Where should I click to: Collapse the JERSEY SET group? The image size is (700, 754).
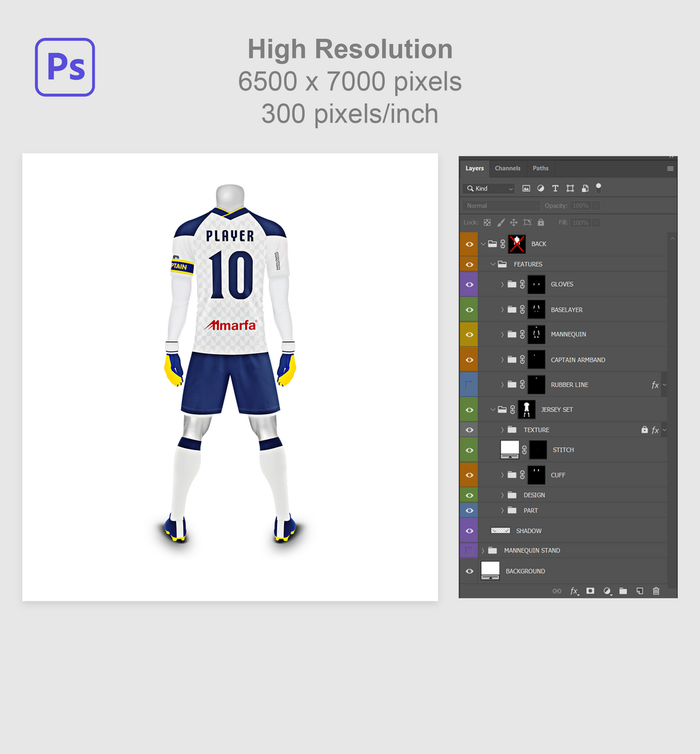click(493, 409)
